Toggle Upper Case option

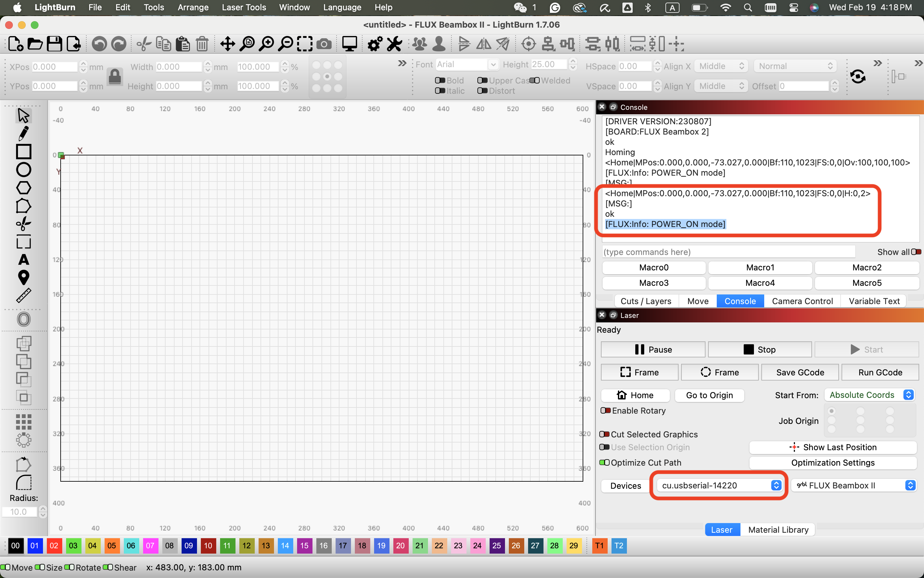coord(483,81)
